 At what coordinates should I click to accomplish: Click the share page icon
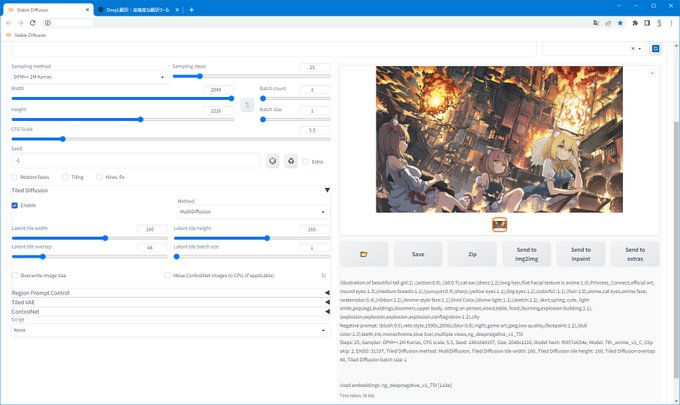(x=608, y=23)
